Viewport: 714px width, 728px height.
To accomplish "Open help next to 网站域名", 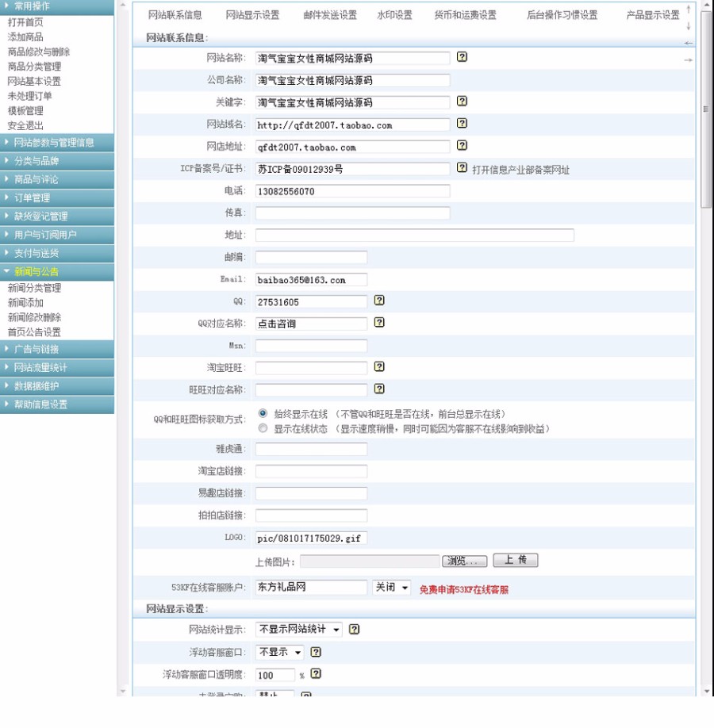I will point(461,124).
